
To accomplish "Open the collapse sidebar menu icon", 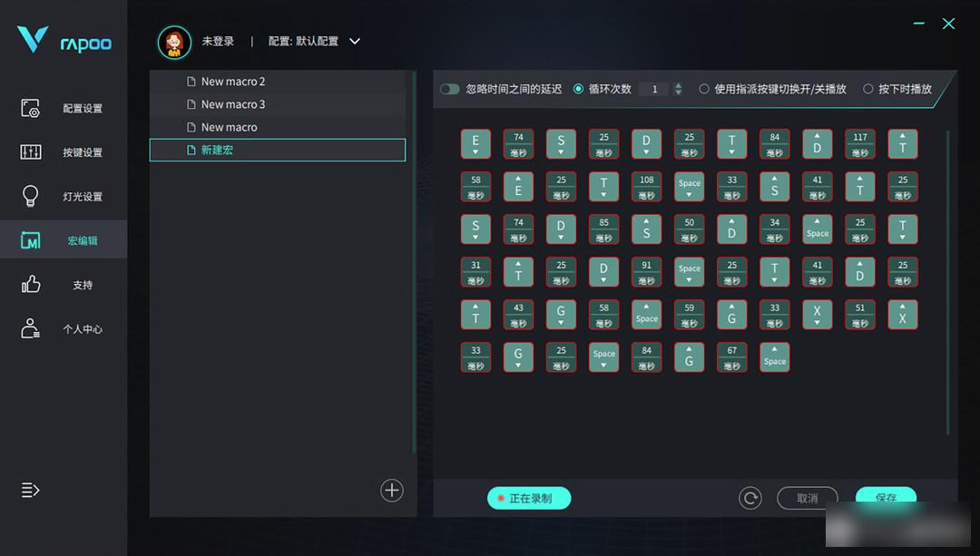I will point(31,491).
